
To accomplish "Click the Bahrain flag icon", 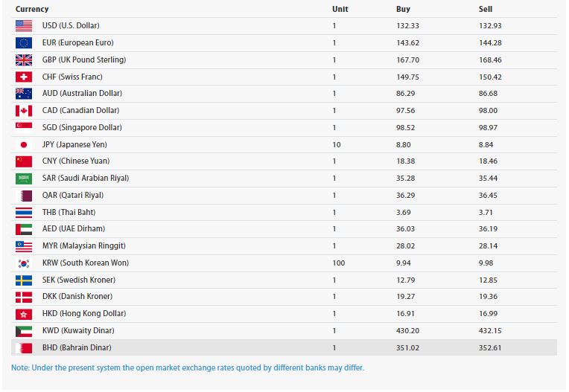I will point(24,348).
